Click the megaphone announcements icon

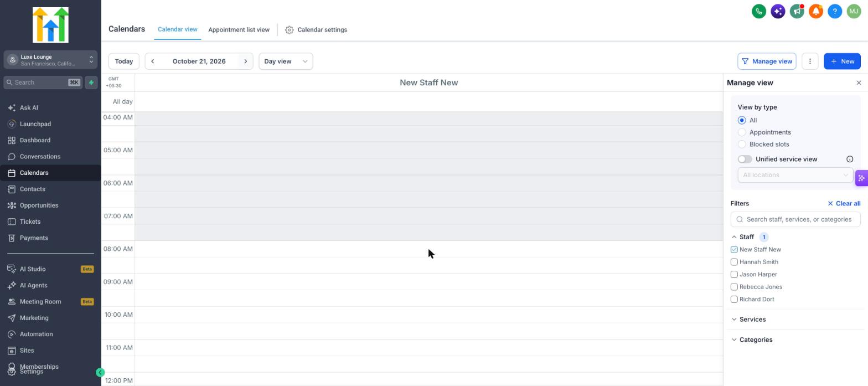797,11
